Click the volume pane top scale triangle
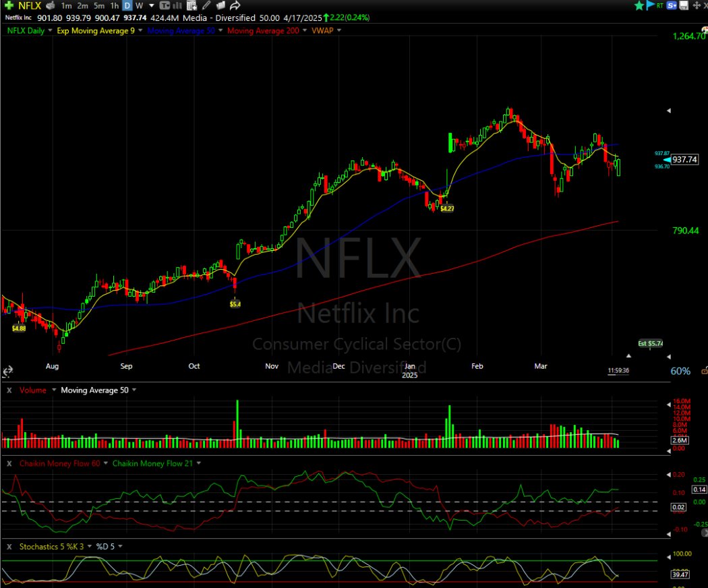 [669, 405]
